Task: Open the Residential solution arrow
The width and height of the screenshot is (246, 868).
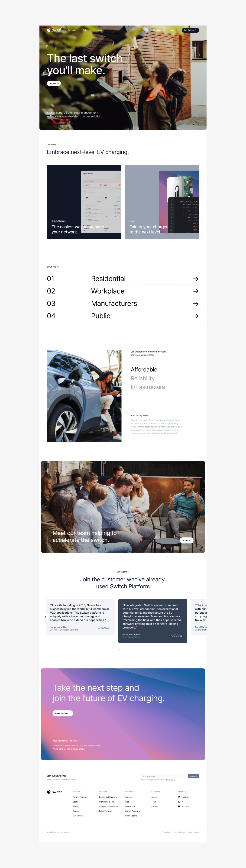Action: 195,279
